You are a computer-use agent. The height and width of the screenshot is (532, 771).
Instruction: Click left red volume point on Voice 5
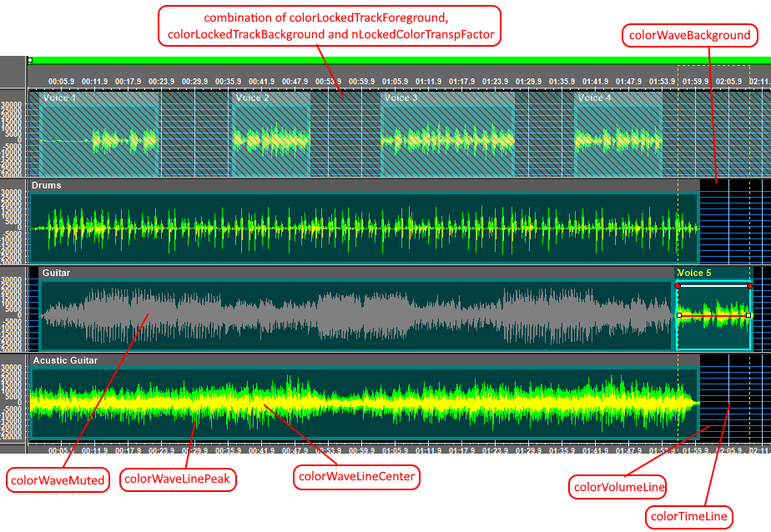[678, 286]
